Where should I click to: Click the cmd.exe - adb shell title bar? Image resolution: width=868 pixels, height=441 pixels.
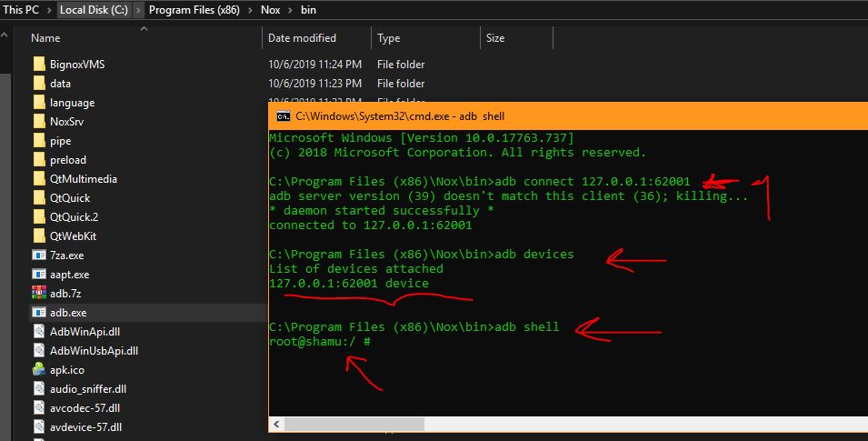tap(568, 116)
